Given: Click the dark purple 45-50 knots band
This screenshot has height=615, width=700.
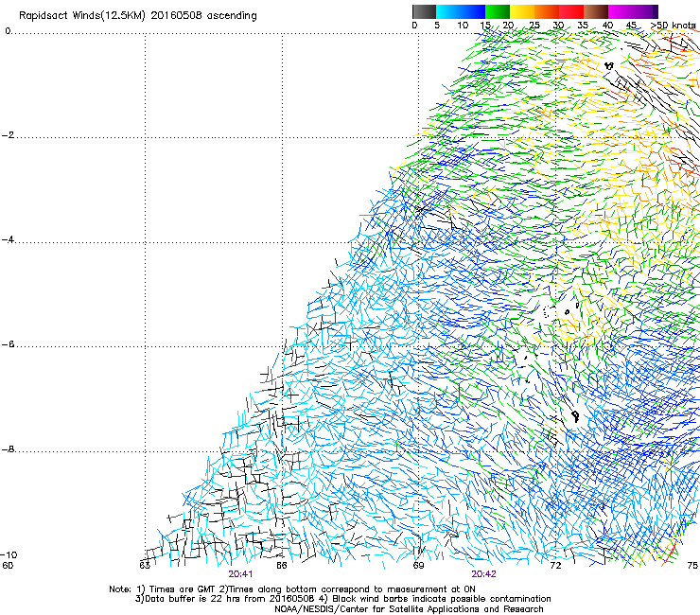Looking at the screenshot, I should pos(643,11).
